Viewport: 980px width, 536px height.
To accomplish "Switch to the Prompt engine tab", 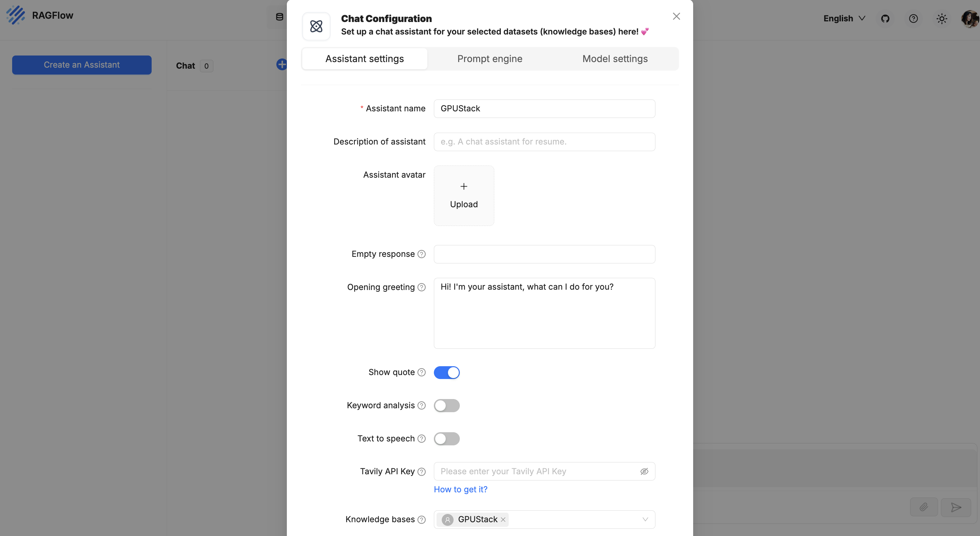I will (x=490, y=58).
